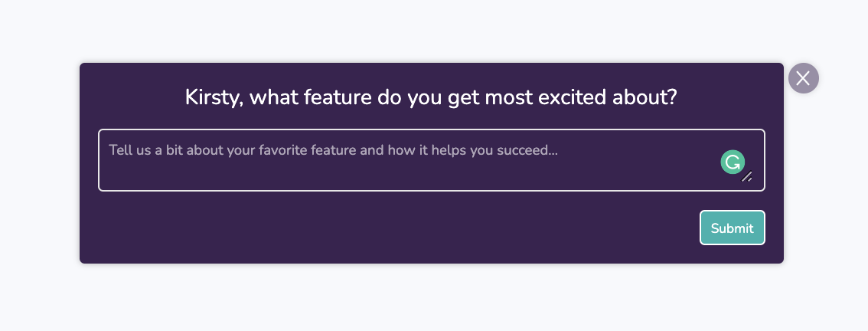Image resolution: width=868 pixels, height=331 pixels.
Task: Activate Grammarly's G widget inside the textarea
Action: 733,162
